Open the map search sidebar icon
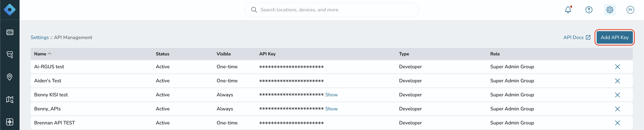 (10, 100)
